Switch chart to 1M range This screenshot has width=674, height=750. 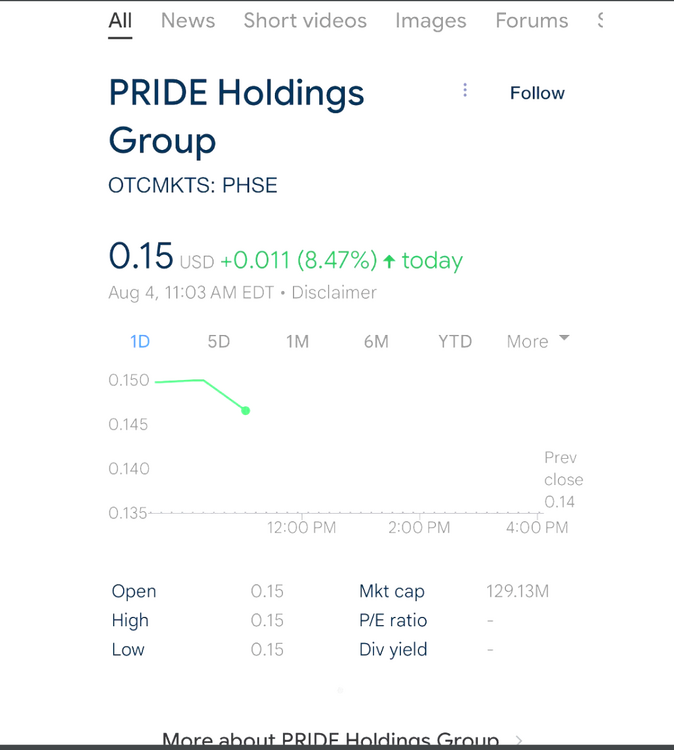coord(297,341)
